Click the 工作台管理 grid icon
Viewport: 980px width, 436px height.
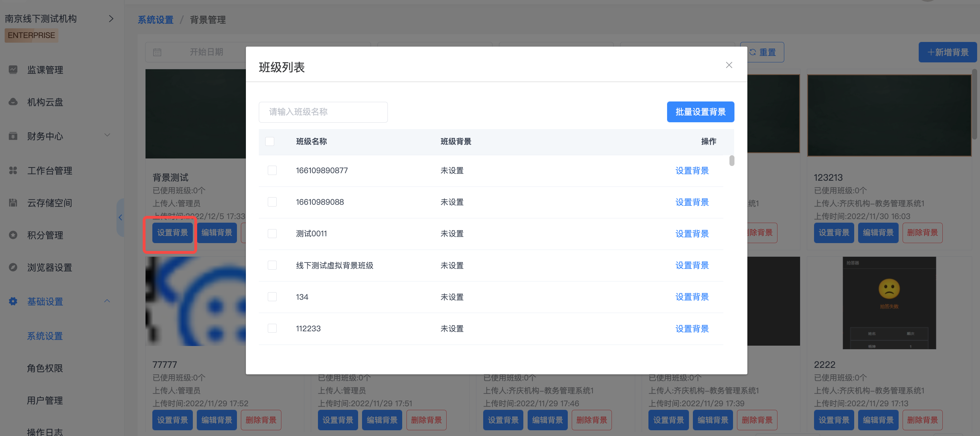pyautogui.click(x=13, y=170)
